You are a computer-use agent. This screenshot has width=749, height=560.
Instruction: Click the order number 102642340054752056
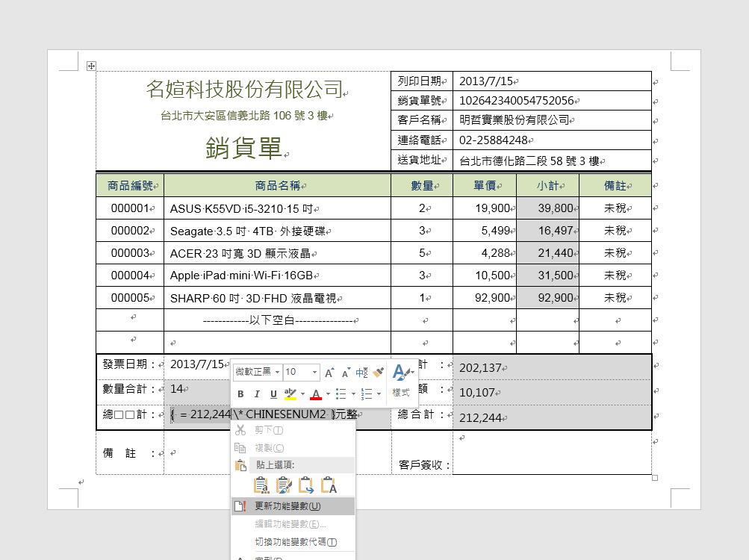pyautogui.click(x=516, y=100)
